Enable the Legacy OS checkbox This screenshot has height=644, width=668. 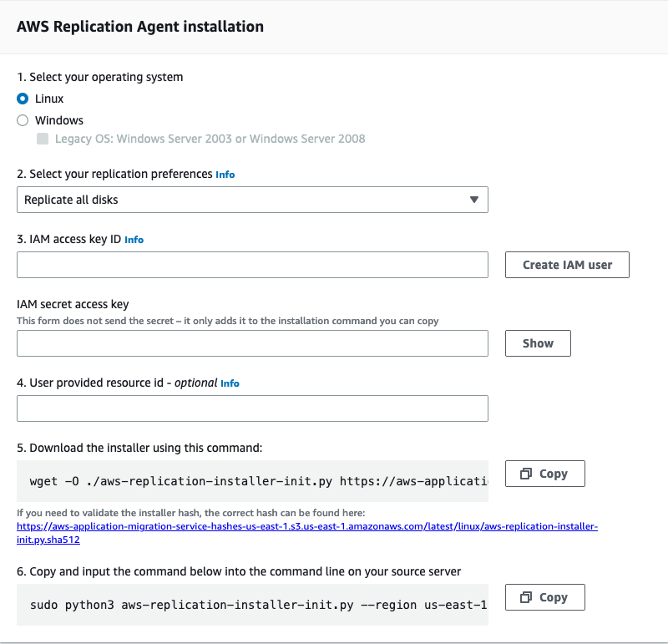pyautogui.click(x=43, y=139)
